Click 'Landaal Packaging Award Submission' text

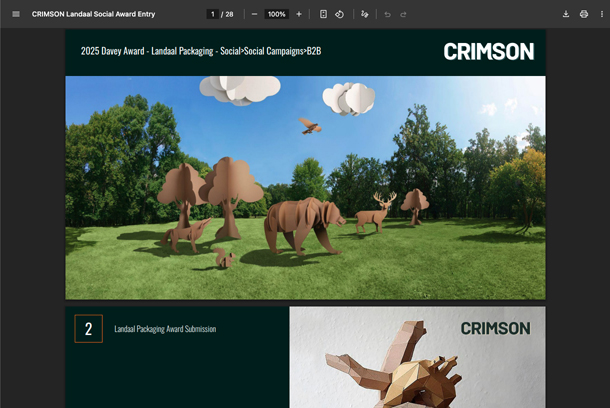165,329
